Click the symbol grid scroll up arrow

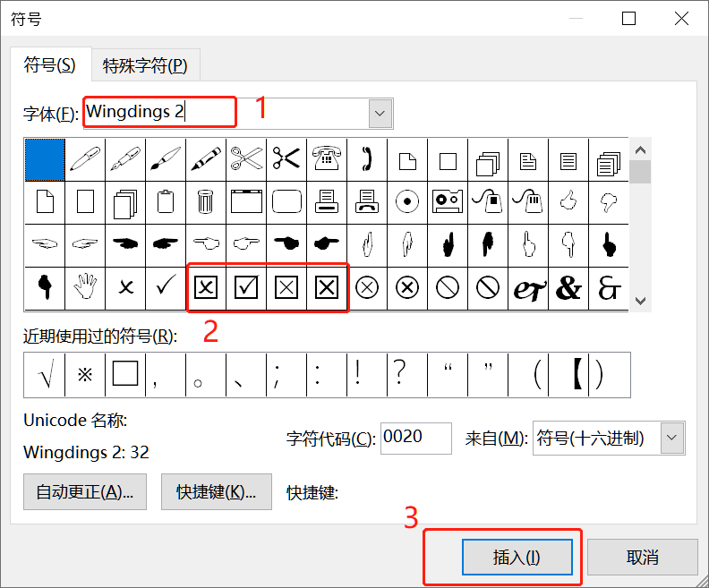point(640,150)
